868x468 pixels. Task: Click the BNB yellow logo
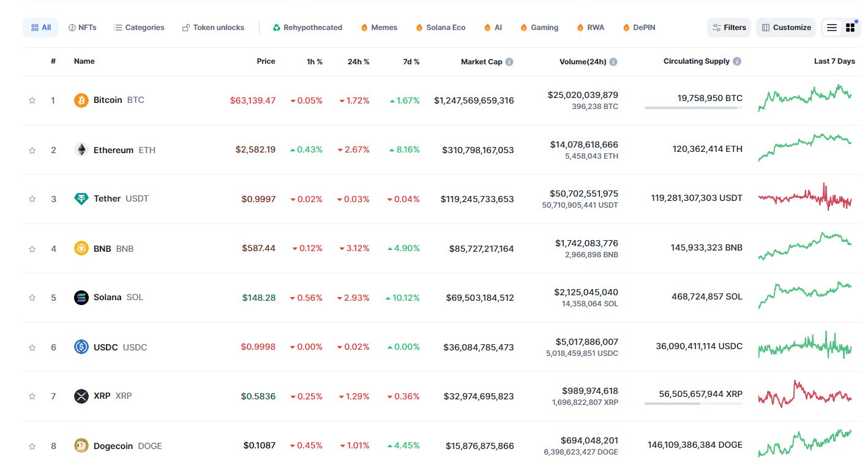(81, 249)
